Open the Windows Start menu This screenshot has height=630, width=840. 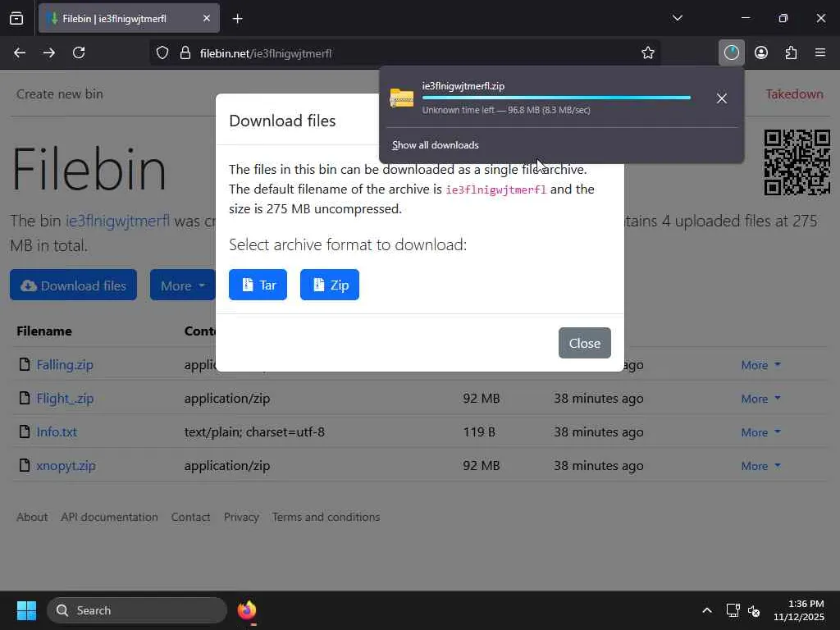point(26,610)
